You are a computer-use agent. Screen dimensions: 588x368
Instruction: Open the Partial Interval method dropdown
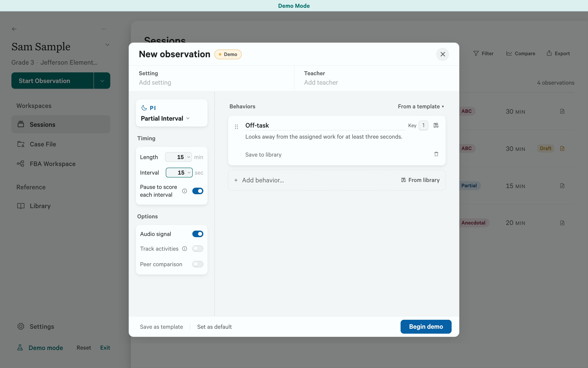(165, 119)
